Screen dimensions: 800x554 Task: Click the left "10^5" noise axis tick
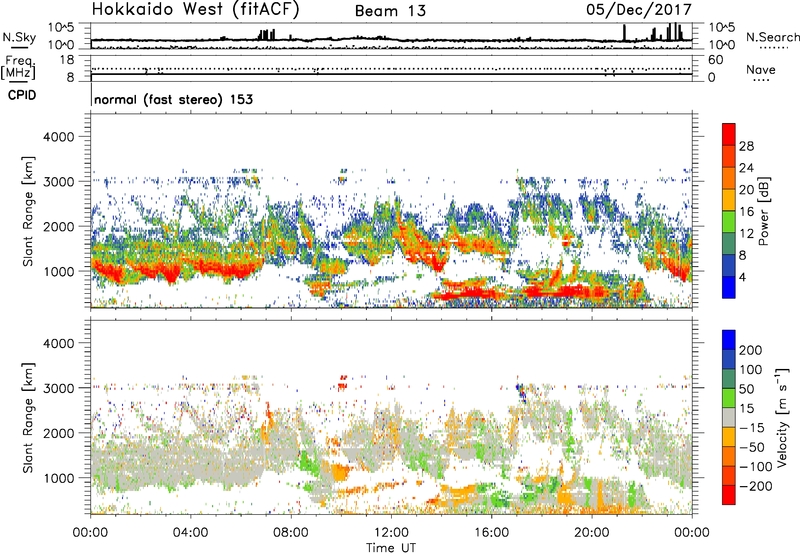click(x=61, y=28)
